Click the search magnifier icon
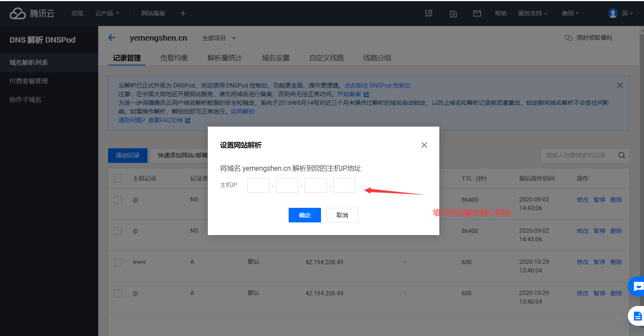The image size is (644, 336). pos(622,155)
